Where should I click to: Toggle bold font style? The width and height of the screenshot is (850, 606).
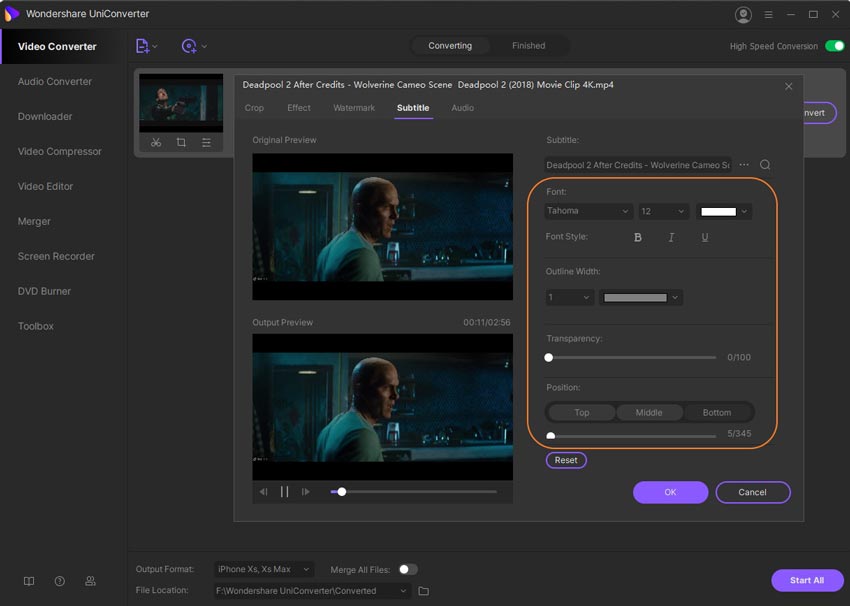click(x=638, y=237)
